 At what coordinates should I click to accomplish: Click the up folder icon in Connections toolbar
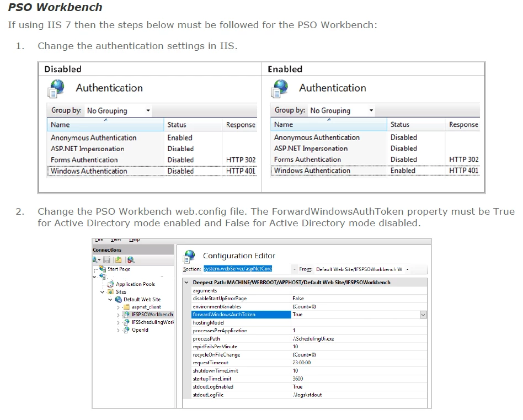pos(119,259)
